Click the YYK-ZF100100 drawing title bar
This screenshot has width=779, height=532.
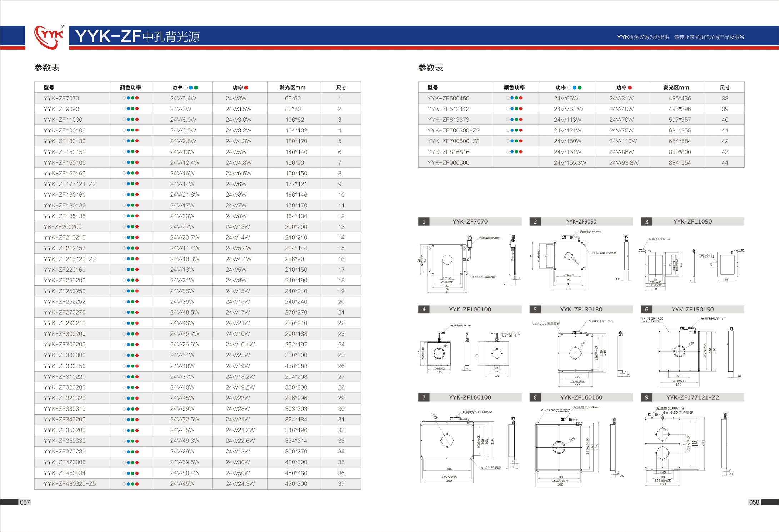pyautogui.click(x=470, y=309)
